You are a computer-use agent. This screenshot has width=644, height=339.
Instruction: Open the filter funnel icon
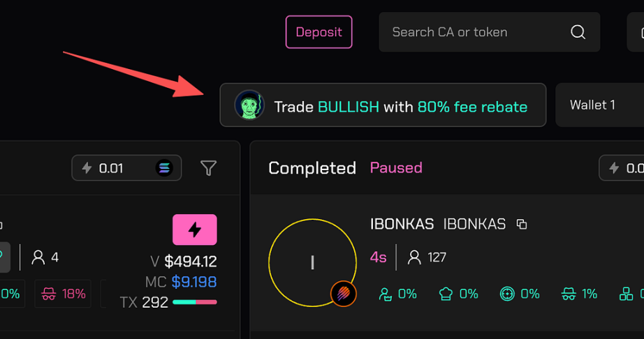(x=208, y=168)
